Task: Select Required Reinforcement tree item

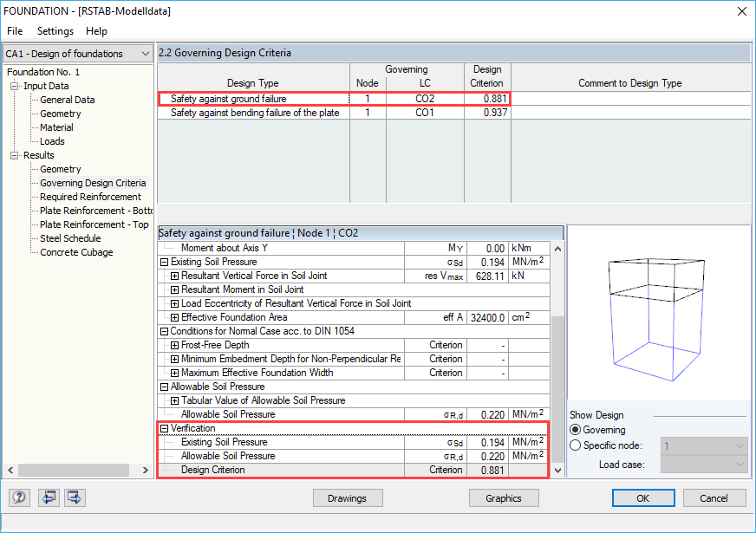Action: (x=90, y=197)
